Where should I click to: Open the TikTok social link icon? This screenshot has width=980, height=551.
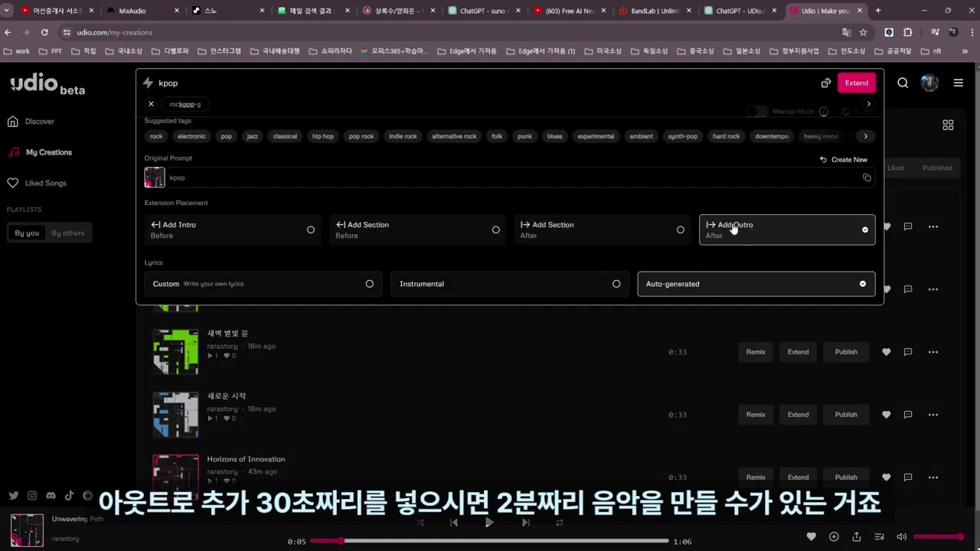[x=69, y=496]
